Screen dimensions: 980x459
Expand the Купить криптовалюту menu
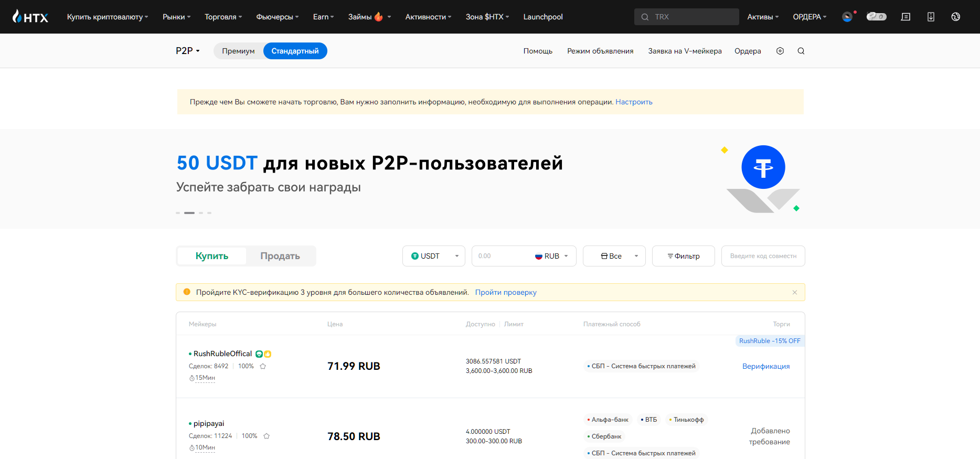coord(108,17)
